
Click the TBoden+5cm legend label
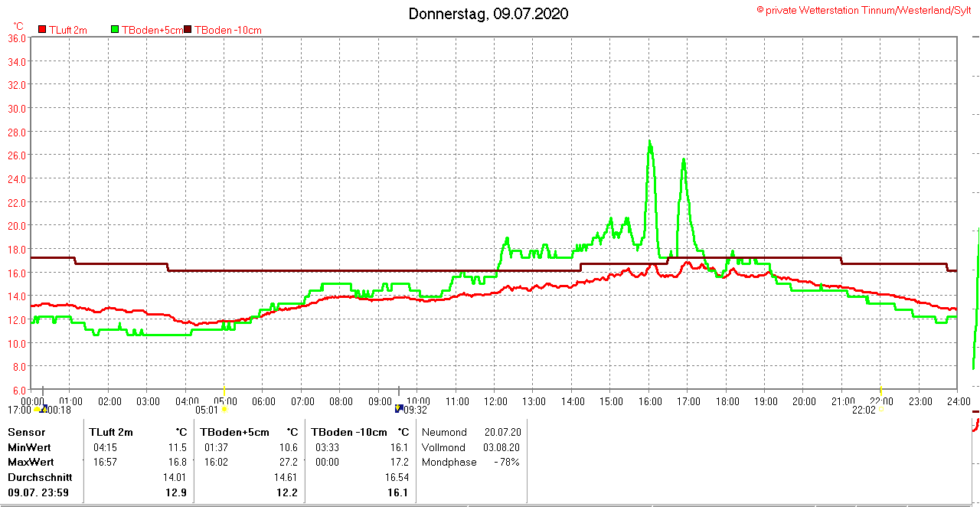[152, 30]
